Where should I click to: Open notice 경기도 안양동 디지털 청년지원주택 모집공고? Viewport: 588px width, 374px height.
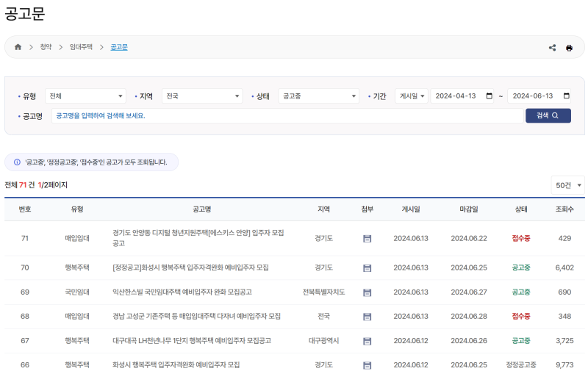[198, 238]
